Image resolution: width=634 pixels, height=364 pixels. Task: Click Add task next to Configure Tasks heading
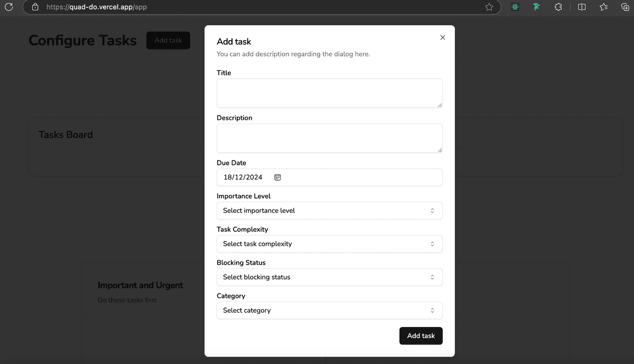coord(168,40)
